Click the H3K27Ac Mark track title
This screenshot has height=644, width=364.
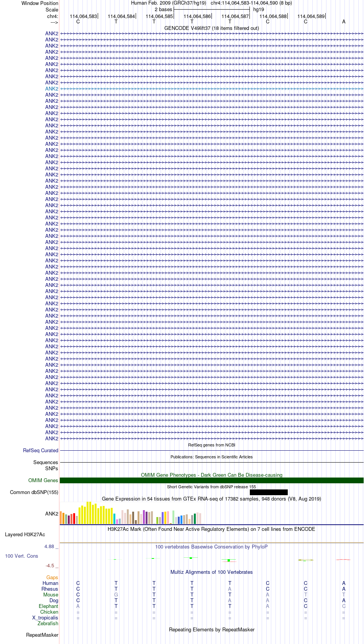(x=212, y=529)
